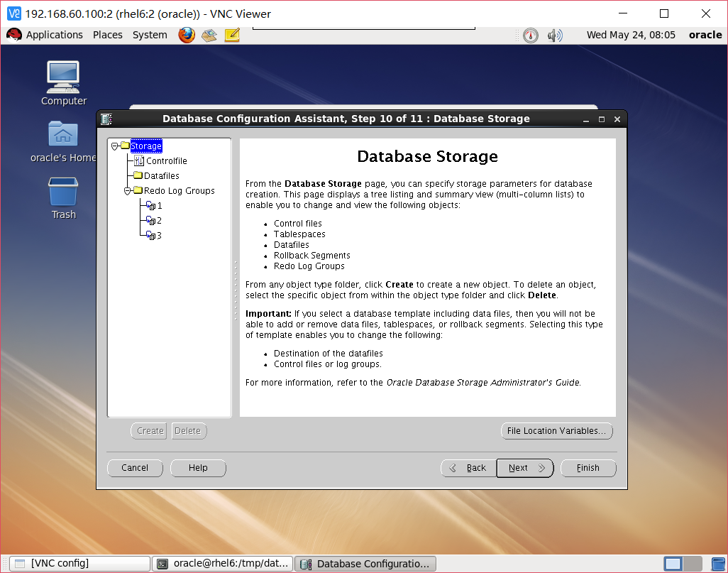The image size is (728, 573).
Task: Select Controlfile in the storage tree
Action: 165,160
